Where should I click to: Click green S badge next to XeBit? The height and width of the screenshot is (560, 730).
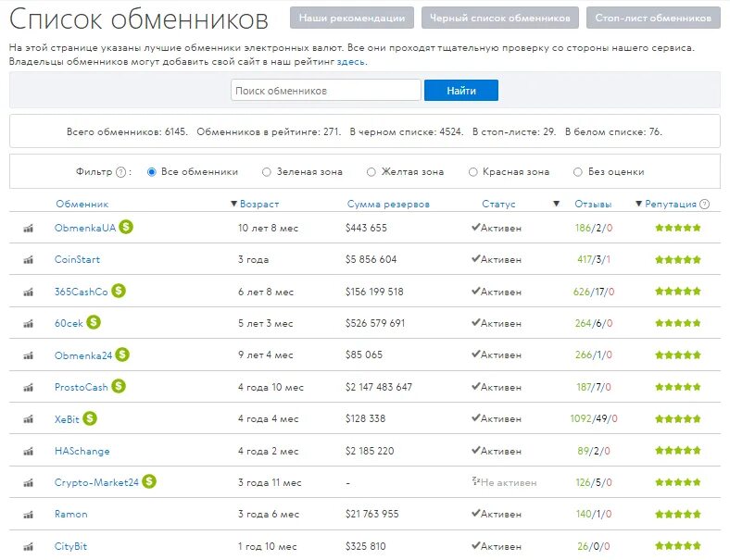click(x=90, y=418)
